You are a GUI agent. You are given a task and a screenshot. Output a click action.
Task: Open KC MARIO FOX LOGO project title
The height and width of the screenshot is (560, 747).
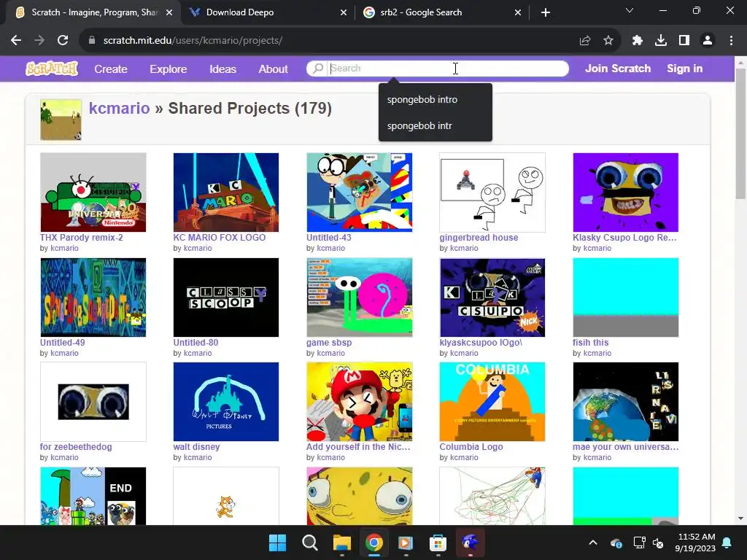(220, 237)
